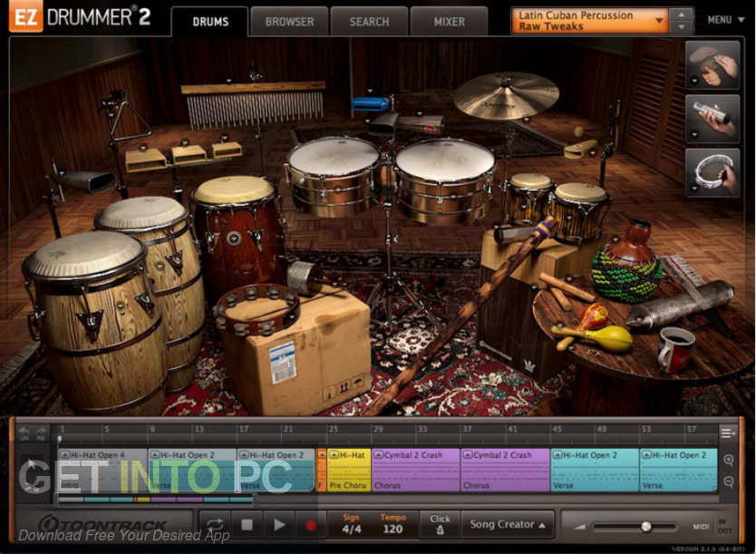Strike the middle wood block
Screen dimensions: 756x554
pyautogui.click(x=189, y=154)
